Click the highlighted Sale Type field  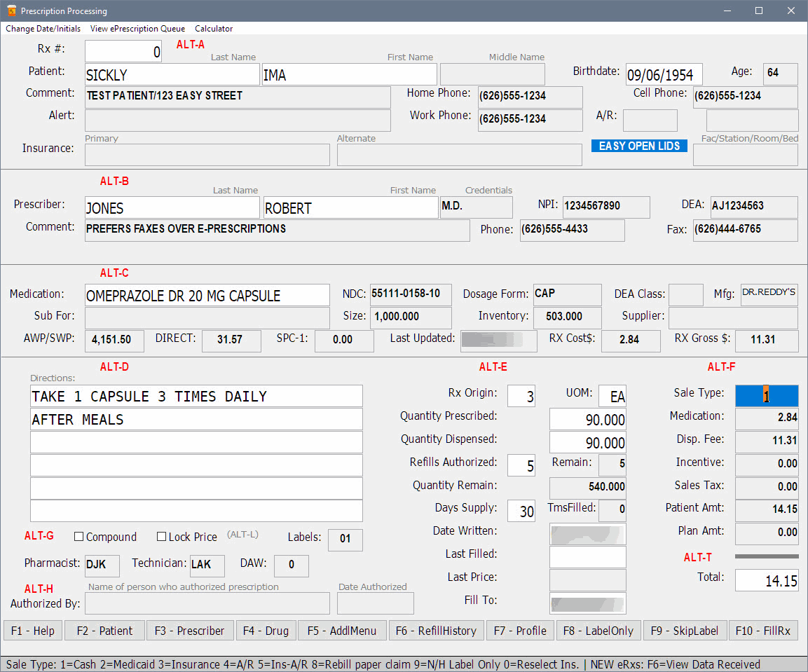point(766,396)
